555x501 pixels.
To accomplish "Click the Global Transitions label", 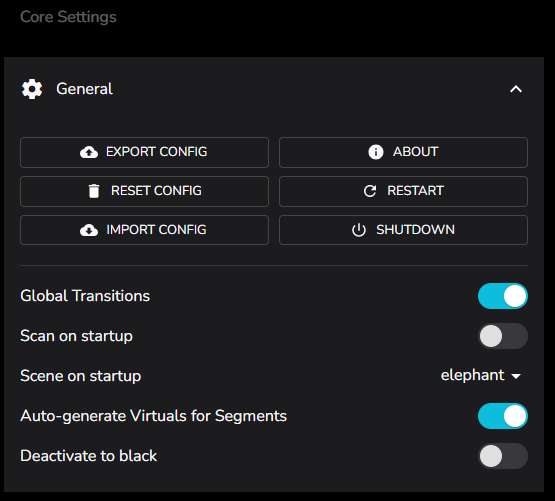I will [85, 296].
